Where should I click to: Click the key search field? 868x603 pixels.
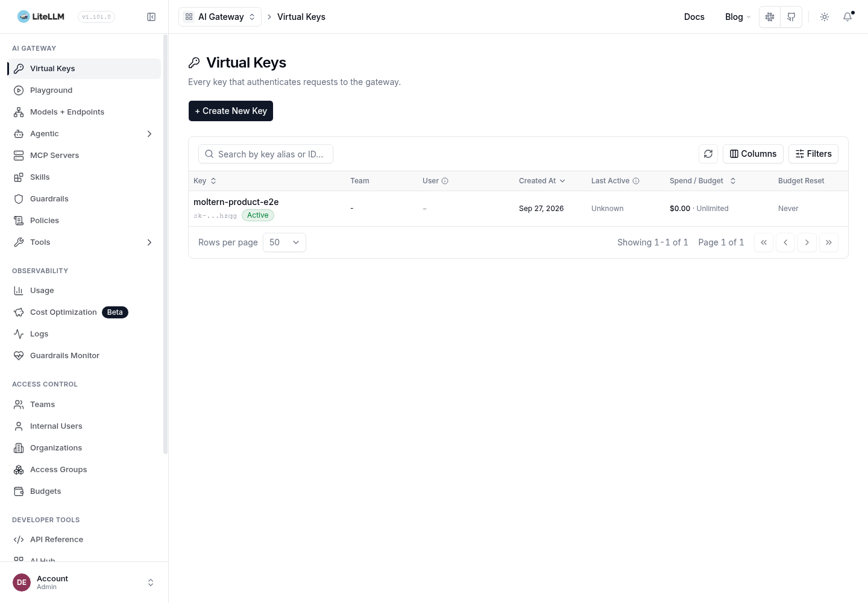click(x=266, y=154)
